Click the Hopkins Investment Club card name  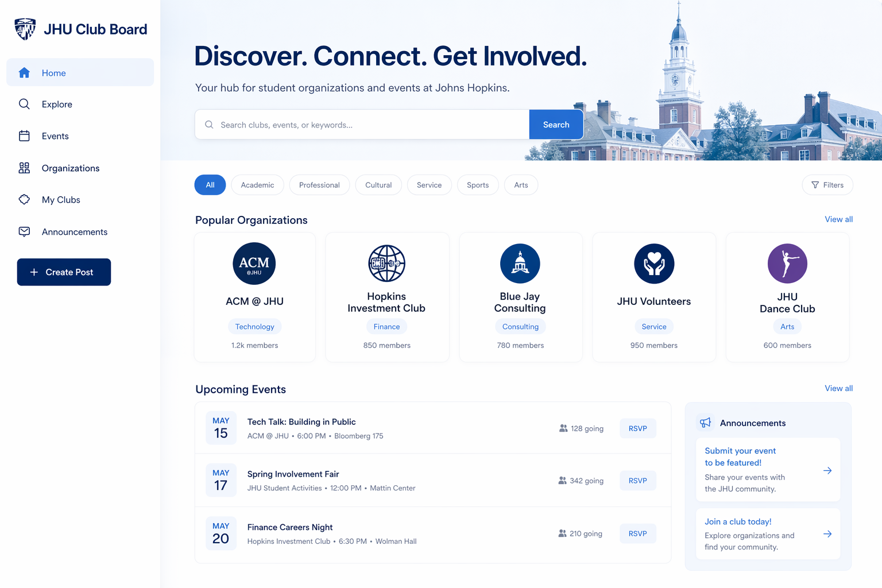coord(386,302)
